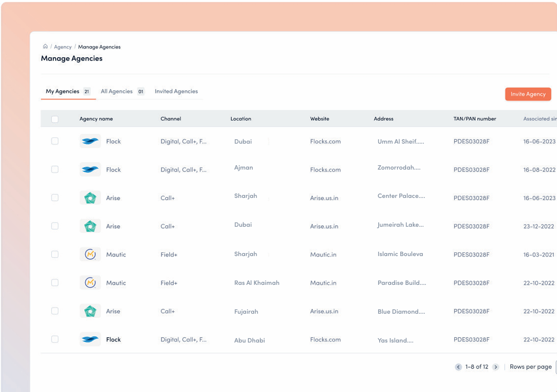Click the home breadcrumb icon
Viewport: 557px width, 392px height.
(45, 47)
